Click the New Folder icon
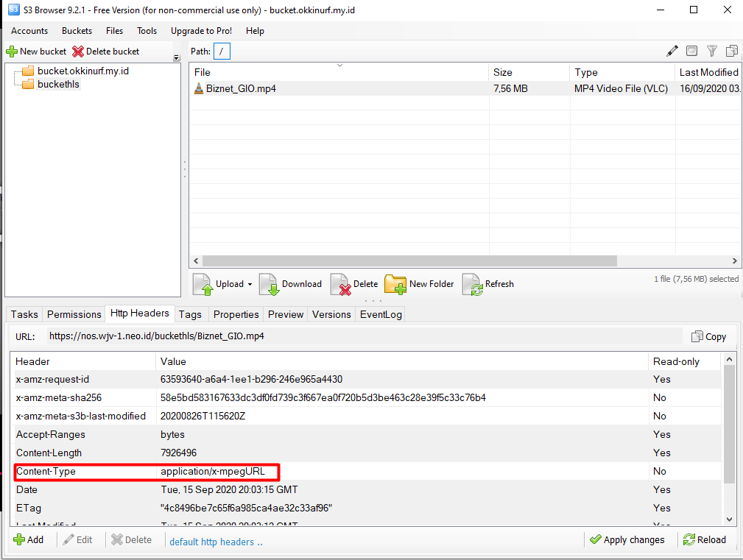The width and height of the screenshot is (743, 560). click(395, 285)
